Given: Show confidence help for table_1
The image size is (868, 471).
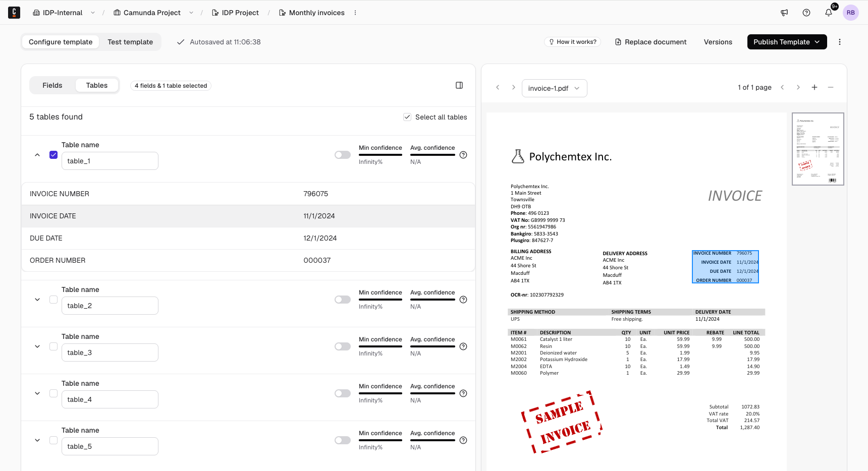Looking at the screenshot, I should click(463, 155).
